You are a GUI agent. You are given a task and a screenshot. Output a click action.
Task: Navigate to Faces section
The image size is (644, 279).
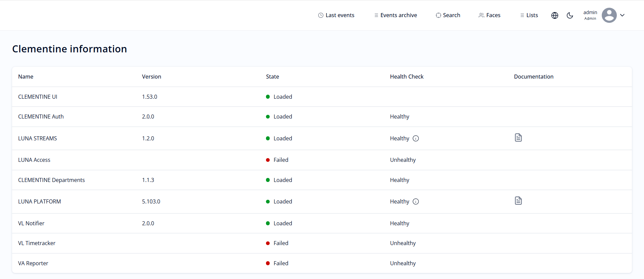[489, 15]
